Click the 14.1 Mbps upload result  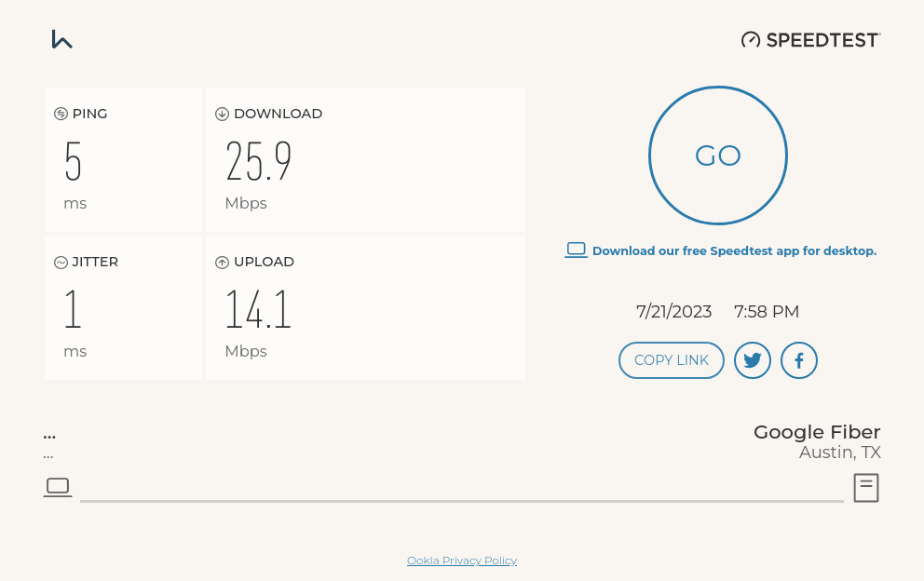[x=258, y=310]
